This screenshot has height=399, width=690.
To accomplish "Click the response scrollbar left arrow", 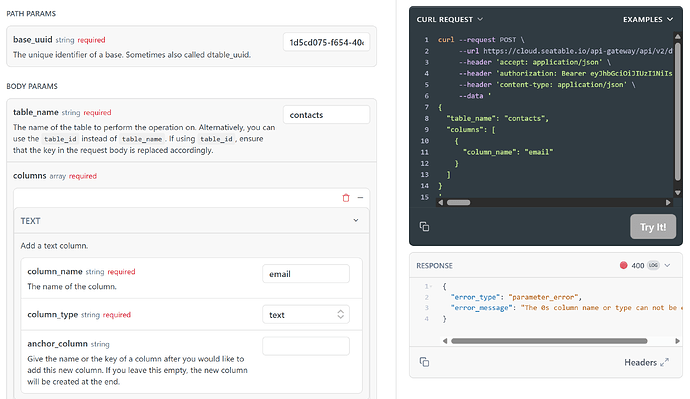I will 445,341.
